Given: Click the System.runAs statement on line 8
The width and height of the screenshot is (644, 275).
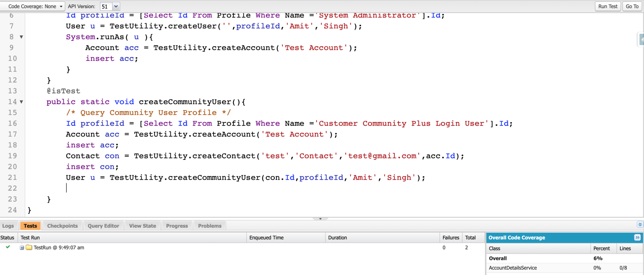Looking at the screenshot, I should [x=109, y=37].
